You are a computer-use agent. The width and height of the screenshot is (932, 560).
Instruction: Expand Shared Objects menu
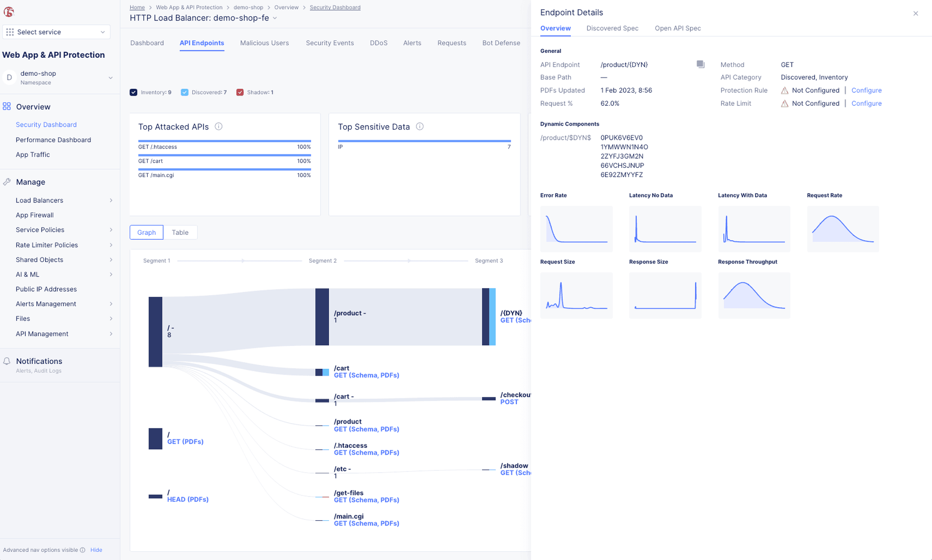click(111, 260)
